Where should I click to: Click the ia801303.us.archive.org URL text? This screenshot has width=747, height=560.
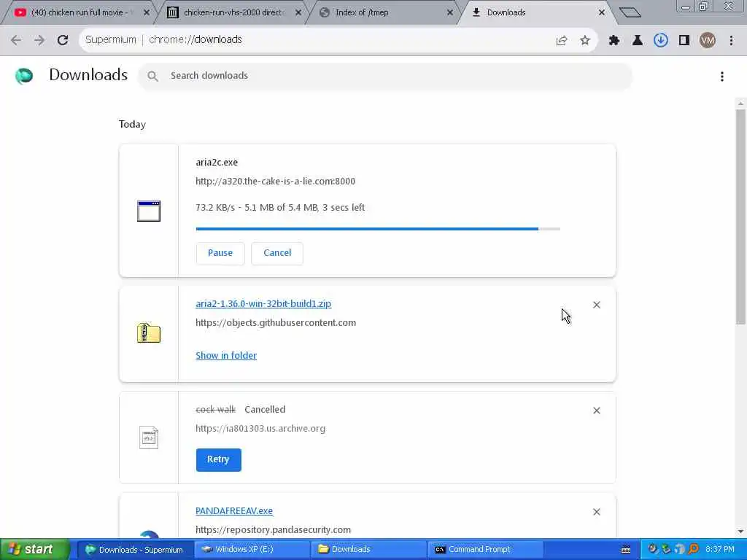pyautogui.click(x=260, y=429)
